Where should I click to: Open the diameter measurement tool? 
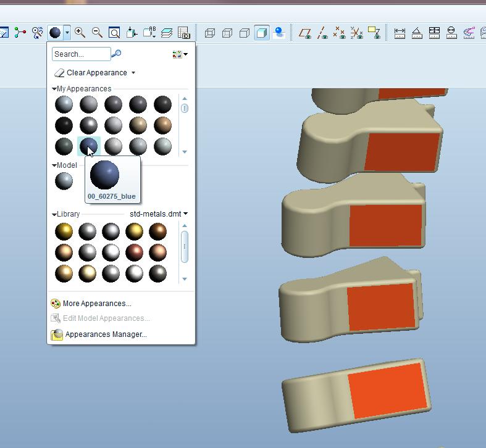pos(451,33)
